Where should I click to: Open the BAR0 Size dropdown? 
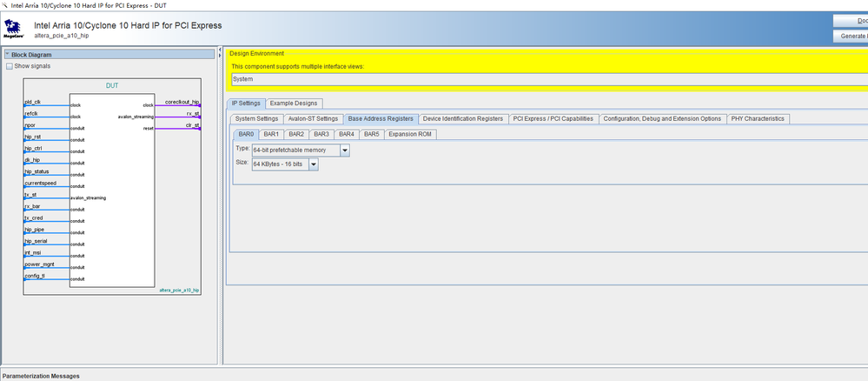[x=314, y=164]
